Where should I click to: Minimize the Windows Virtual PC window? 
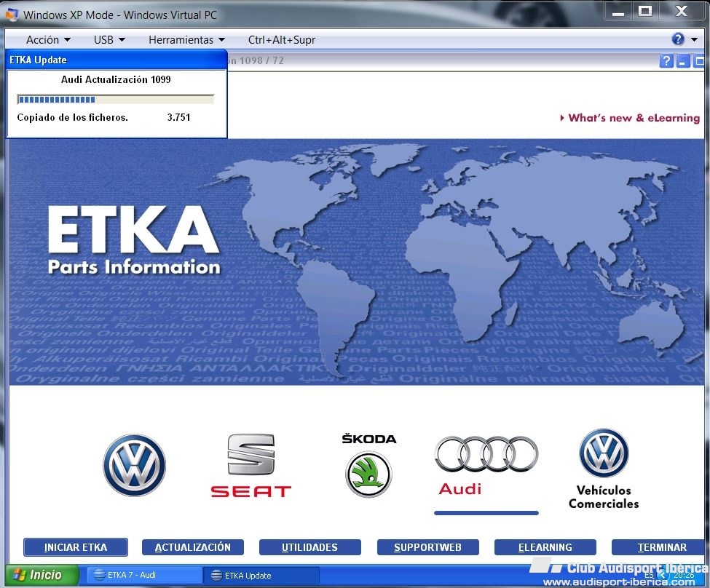pos(618,12)
